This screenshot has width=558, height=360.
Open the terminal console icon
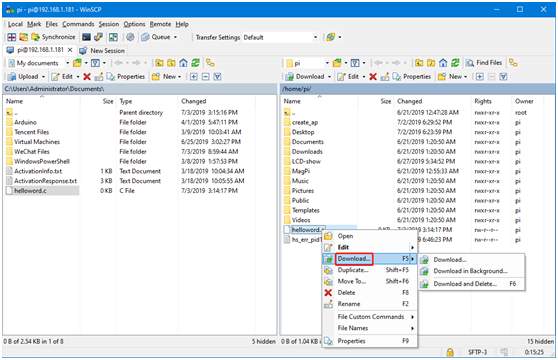pyautogui.click(x=86, y=37)
